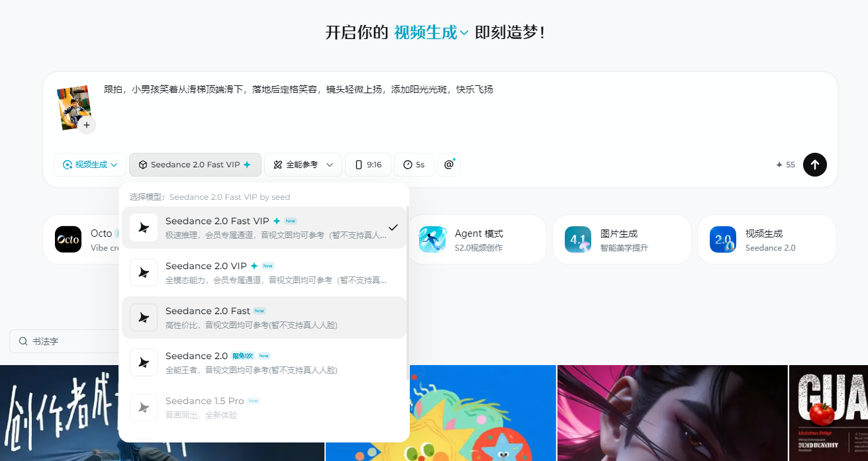Click the 55 credits indicator

pos(785,165)
